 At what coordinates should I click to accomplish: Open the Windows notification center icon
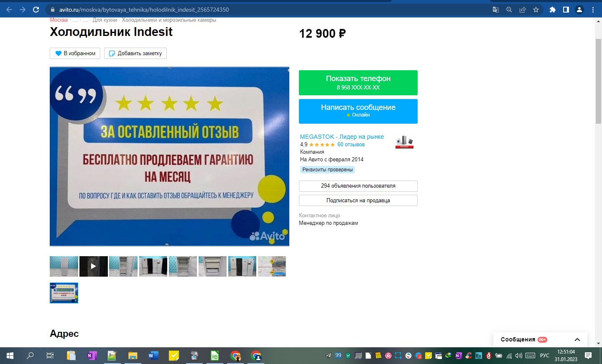(588, 356)
